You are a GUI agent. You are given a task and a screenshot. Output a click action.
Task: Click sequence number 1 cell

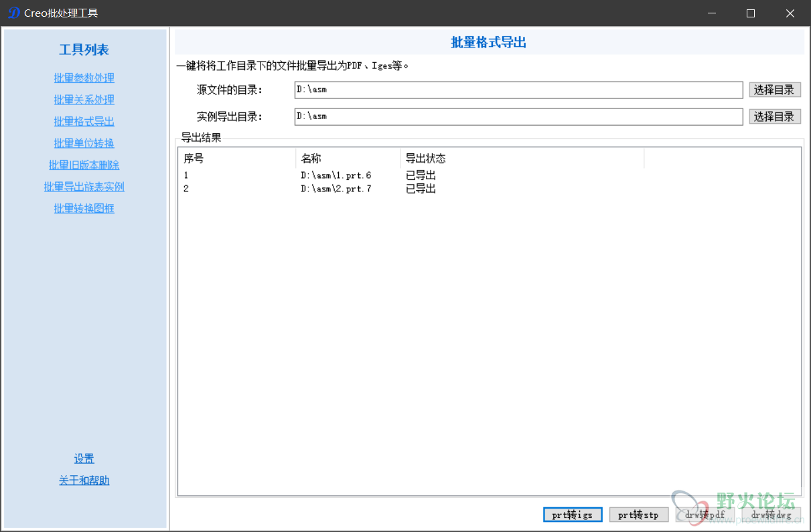tap(186, 176)
